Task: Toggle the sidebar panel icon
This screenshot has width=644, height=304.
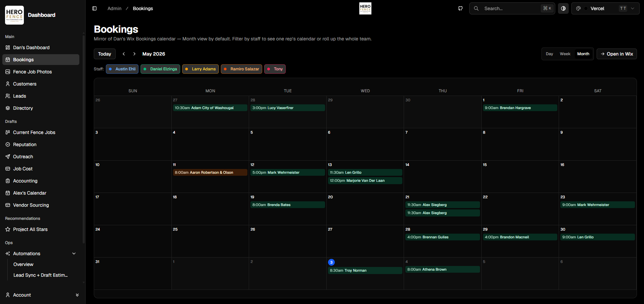Action: click(94, 8)
